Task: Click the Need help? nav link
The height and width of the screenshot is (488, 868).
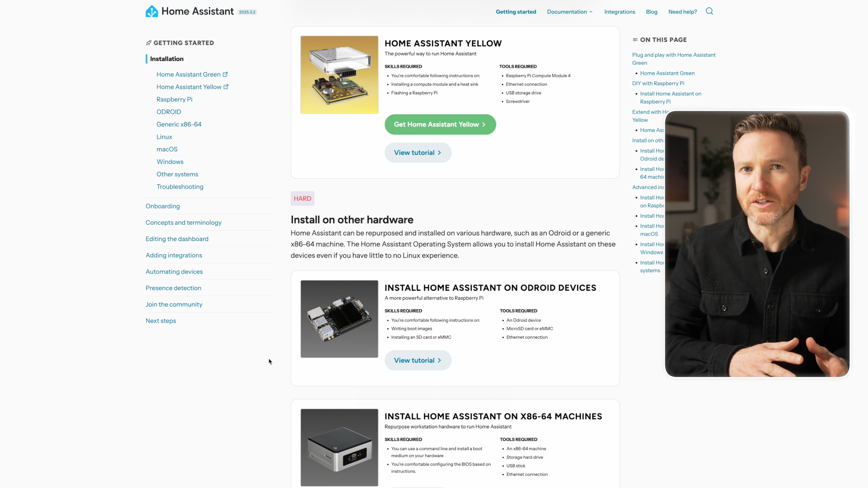Action: tap(682, 12)
